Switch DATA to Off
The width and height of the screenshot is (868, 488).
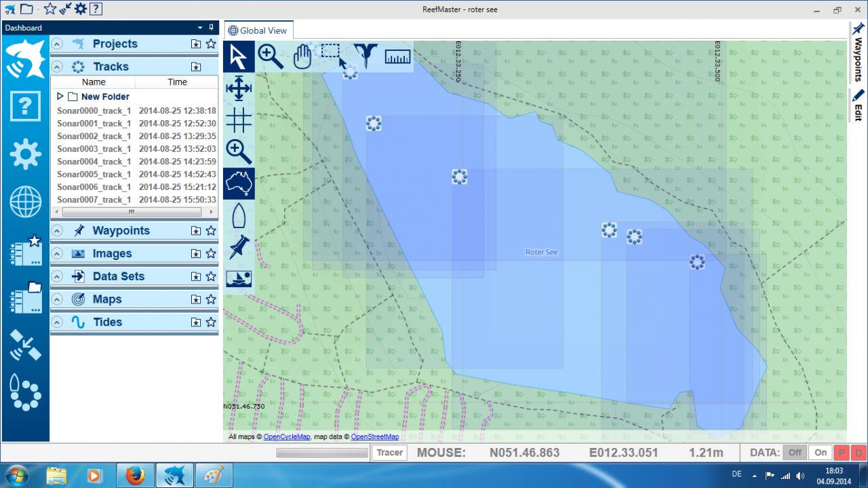pos(795,453)
